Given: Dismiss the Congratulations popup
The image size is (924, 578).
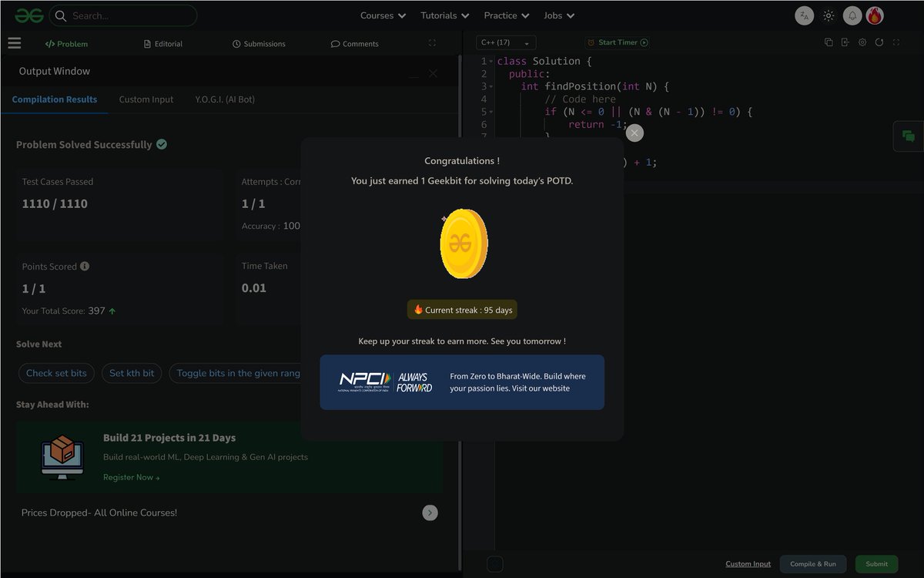Looking at the screenshot, I should coord(634,133).
